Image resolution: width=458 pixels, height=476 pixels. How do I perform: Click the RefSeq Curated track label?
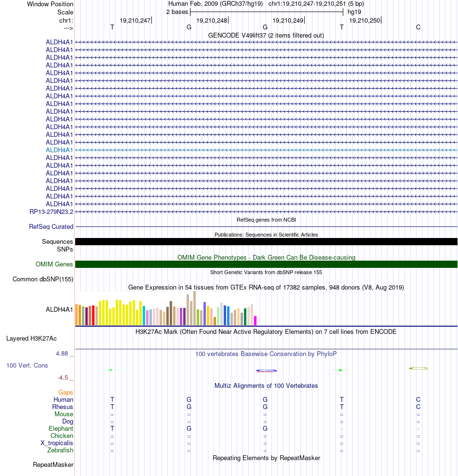tap(51, 226)
